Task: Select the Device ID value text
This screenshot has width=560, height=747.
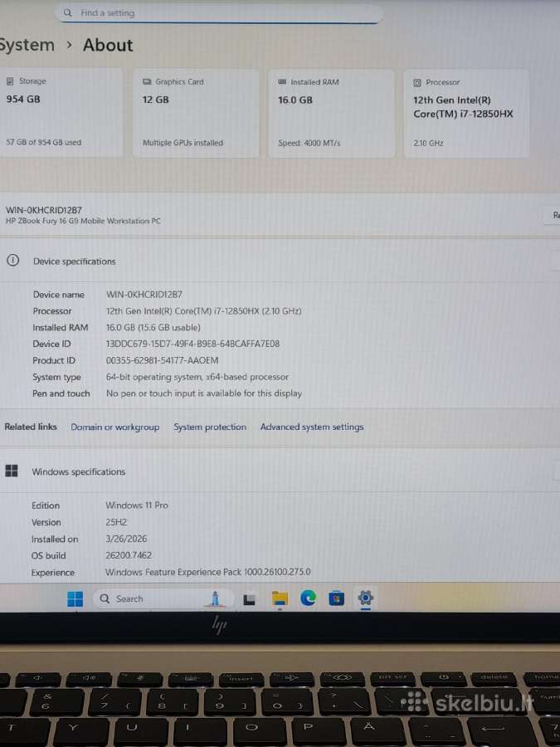Action: (192, 344)
